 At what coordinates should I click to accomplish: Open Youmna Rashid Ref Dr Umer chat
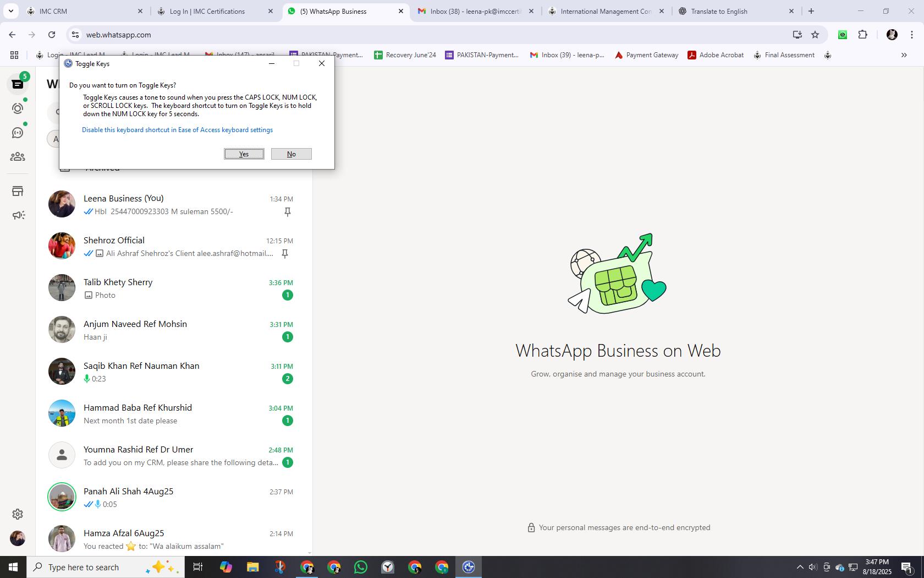click(174, 455)
